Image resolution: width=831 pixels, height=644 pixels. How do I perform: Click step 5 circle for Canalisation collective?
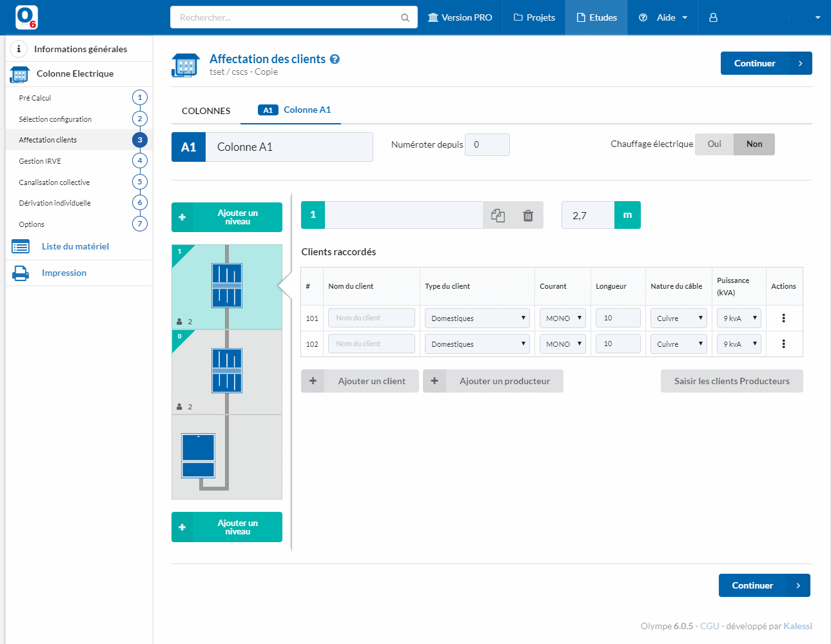pos(140,182)
